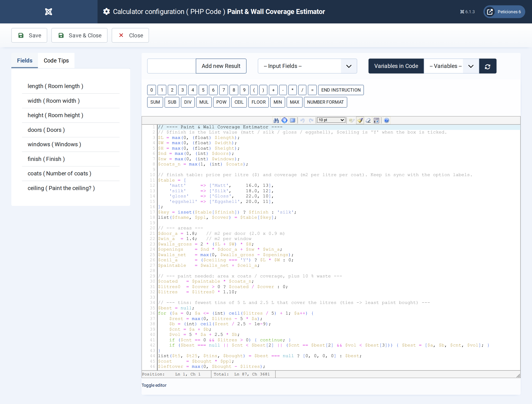
Task: Click the undo arrow in editor toolbar
Action: [303, 120]
